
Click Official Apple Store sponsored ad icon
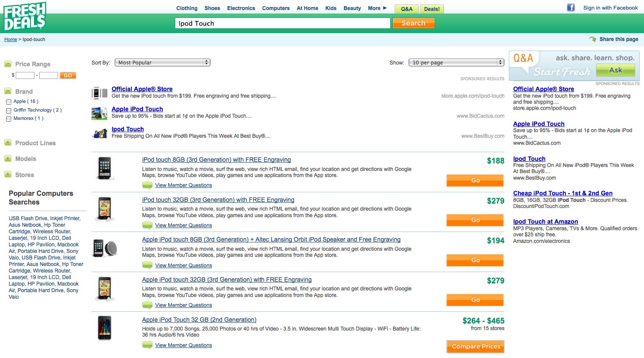(99, 93)
